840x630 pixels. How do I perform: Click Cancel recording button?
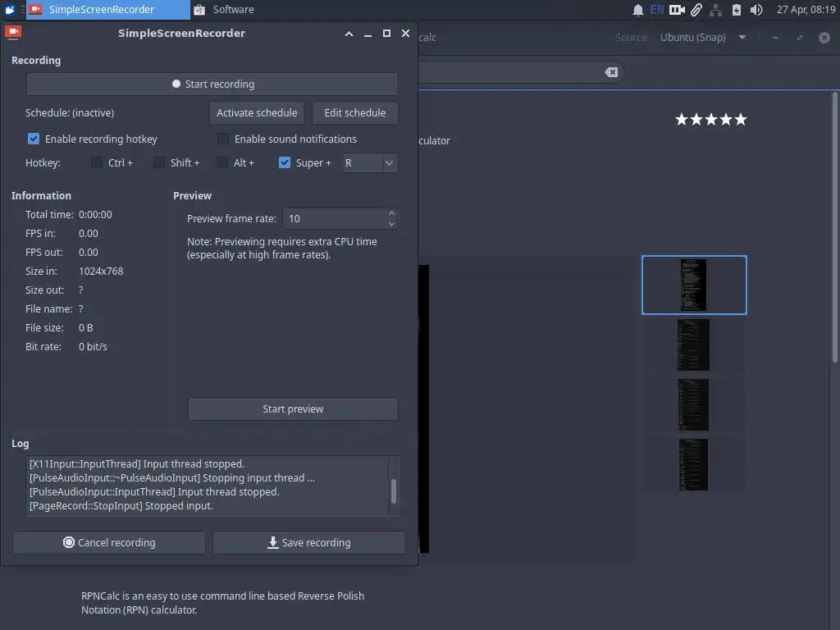[109, 543]
